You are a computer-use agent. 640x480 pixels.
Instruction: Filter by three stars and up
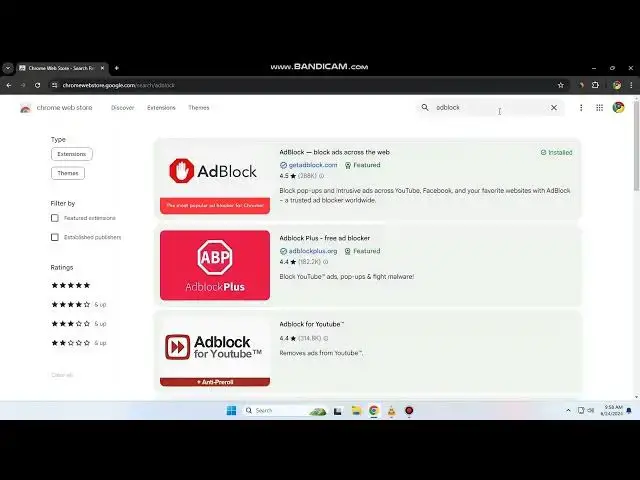tap(78, 324)
